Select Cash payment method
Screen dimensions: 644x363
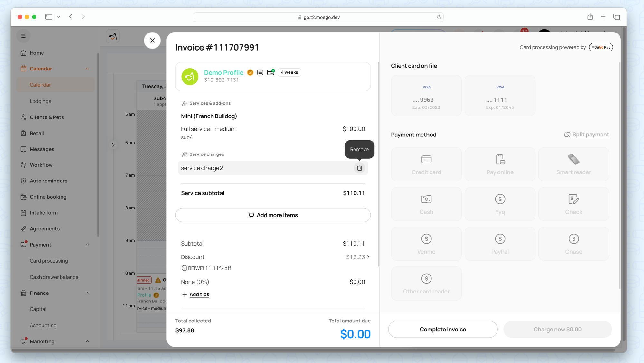pos(426,204)
